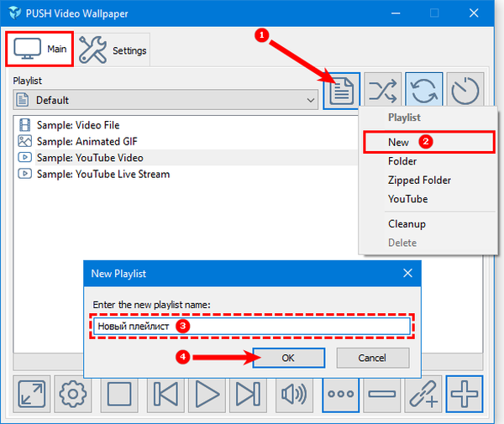This screenshot has height=424, width=504.
Task: Close the New Playlist dialog
Action: (x=407, y=274)
